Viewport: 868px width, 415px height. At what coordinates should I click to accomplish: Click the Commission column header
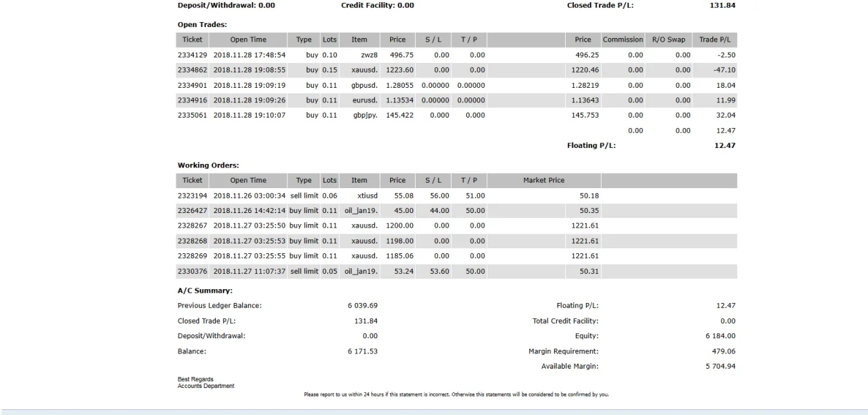point(623,39)
